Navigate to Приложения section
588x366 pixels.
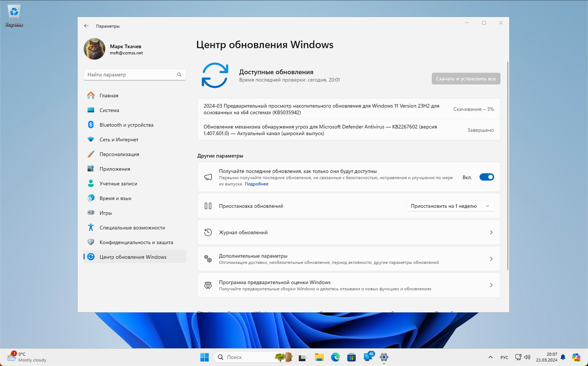(135, 169)
